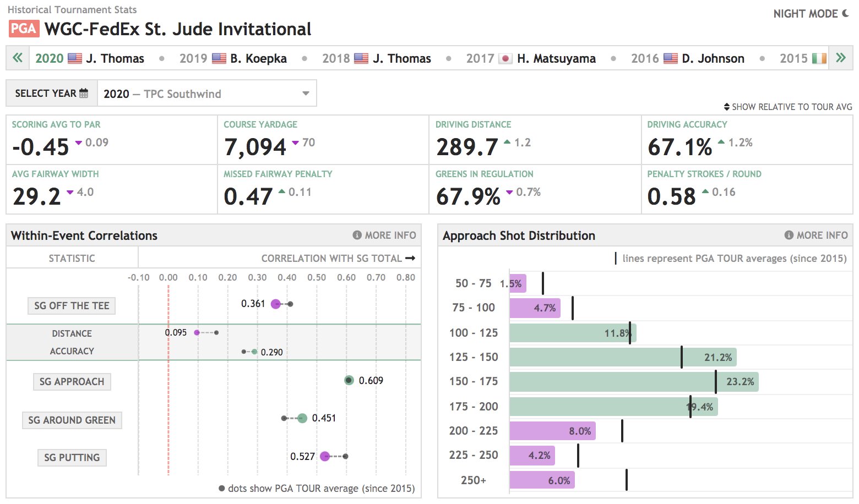The width and height of the screenshot is (859, 504).
Task: Click the info icon on Approach Shot Distribution
Action: (789, 235)
